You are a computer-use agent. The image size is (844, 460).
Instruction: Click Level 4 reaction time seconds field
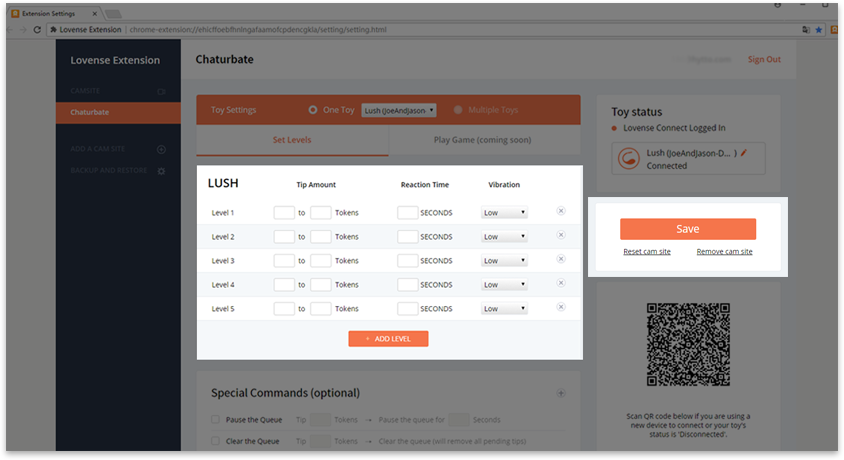(407, 285)
